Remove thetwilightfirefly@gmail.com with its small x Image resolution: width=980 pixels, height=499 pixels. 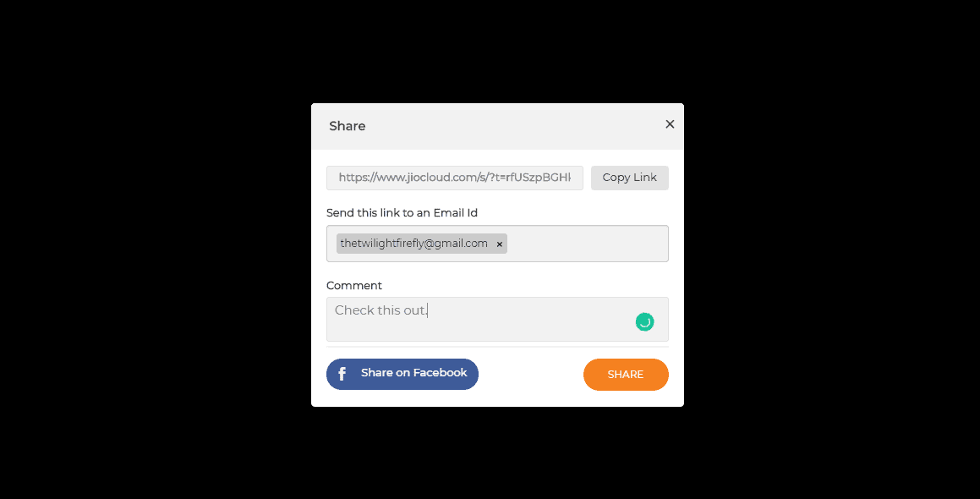[x=500, y=244]
